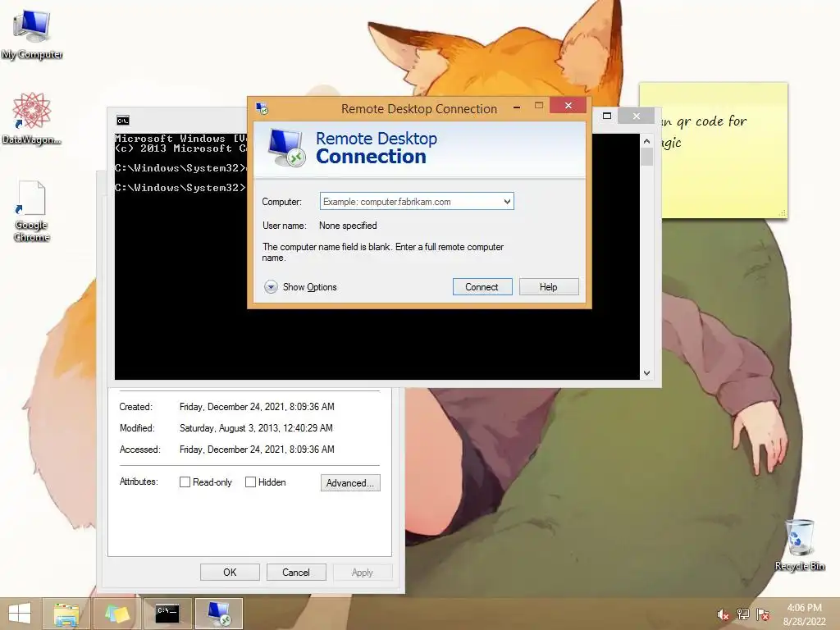Tick the Hidden attribute checkbox
The width and height of the screenshot is (840, 630).
250,482
